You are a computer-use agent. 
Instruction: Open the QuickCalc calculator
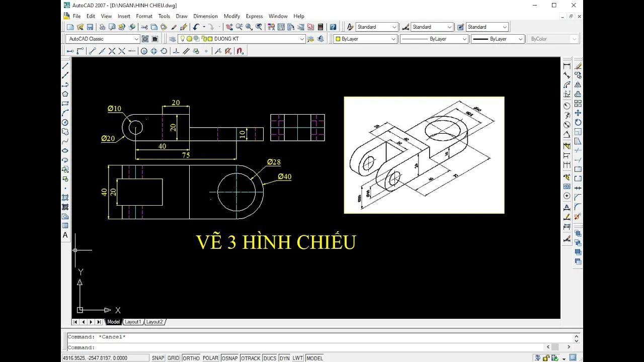[x=320, y=27]
